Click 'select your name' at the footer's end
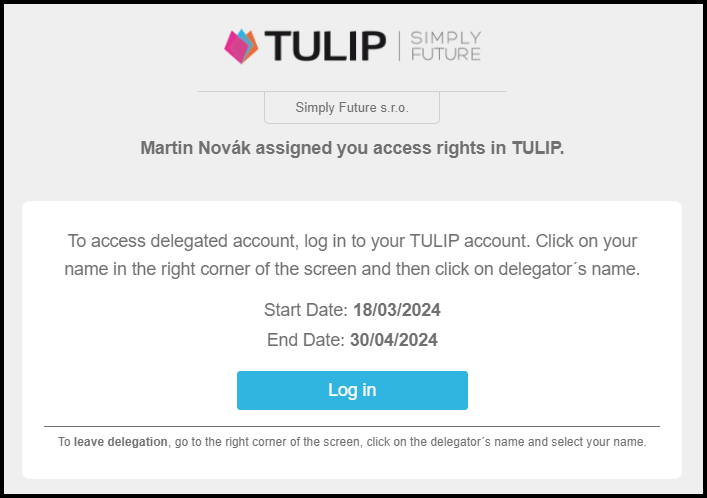 tap(607, 441)
